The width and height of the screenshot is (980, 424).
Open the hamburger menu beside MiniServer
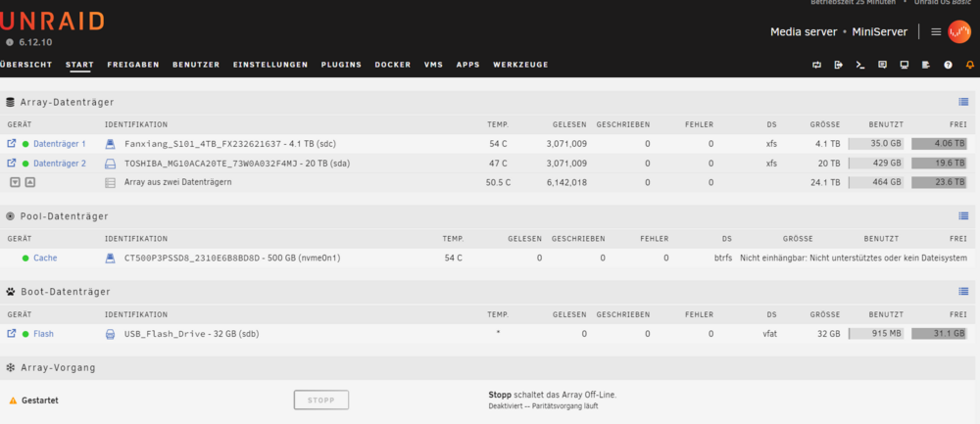(x=936, y=32)
